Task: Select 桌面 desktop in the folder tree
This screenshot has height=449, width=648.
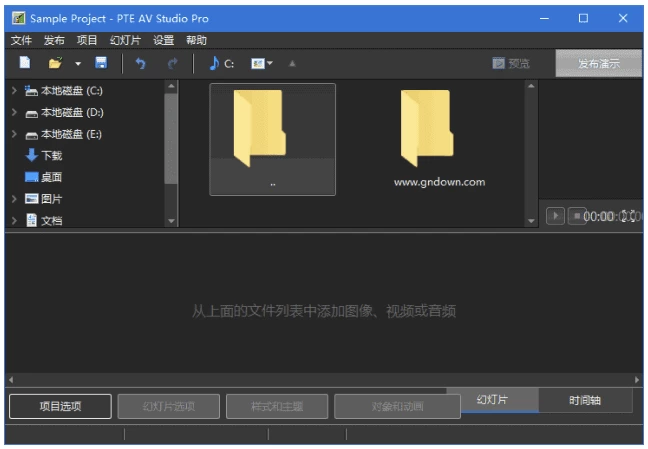Action: coord(50,177)
